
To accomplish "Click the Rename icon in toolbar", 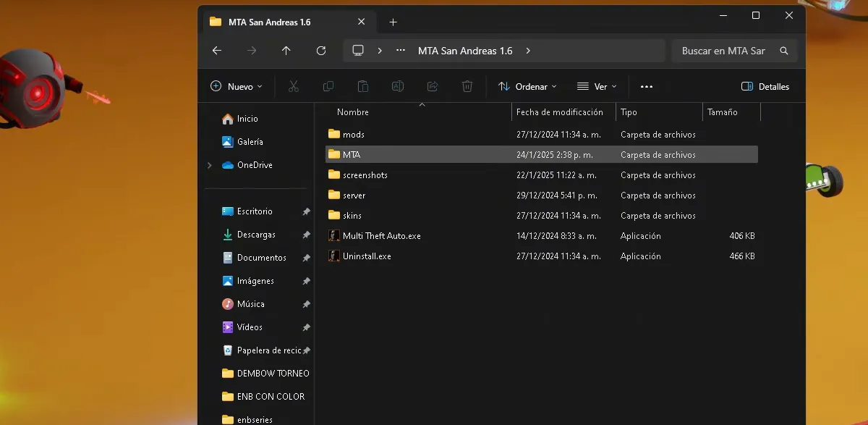I will (398, 86).
